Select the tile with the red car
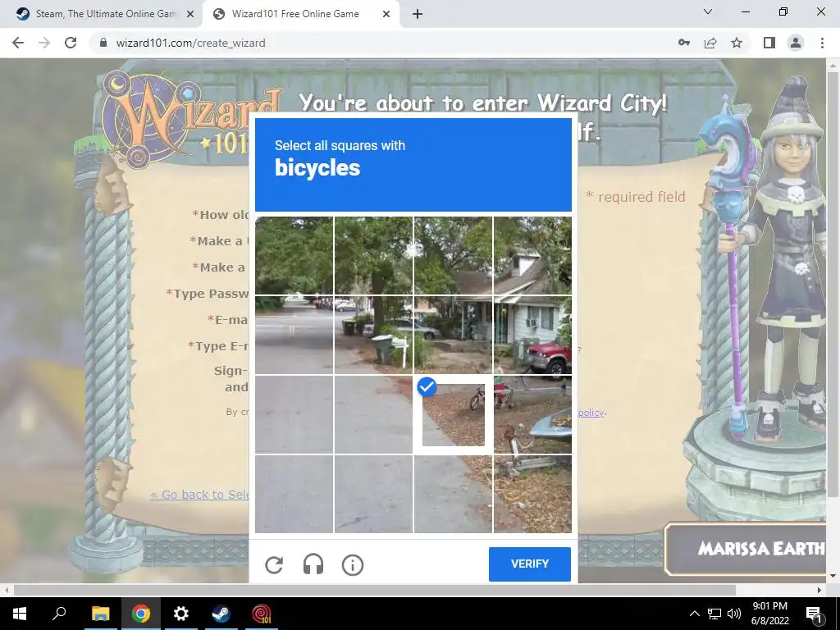The height and width of the screenshot is (630, 840). click(532, 335)
